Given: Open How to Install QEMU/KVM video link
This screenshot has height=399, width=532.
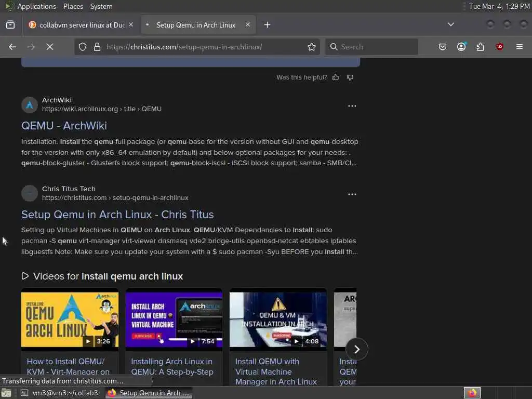Looking at the screenshot, I should click(68, 367).
